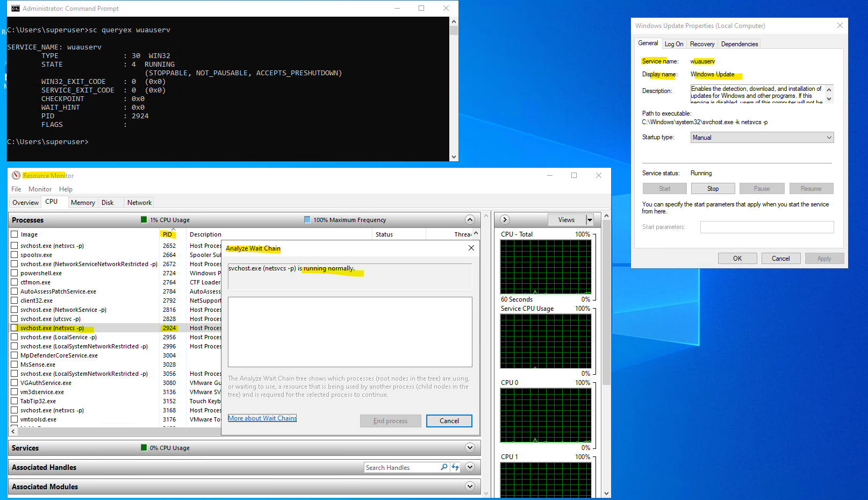The height and width of the screenshot is (500, 868).
Task: Click description box scroll-down arrow
Action: point(829,99)
